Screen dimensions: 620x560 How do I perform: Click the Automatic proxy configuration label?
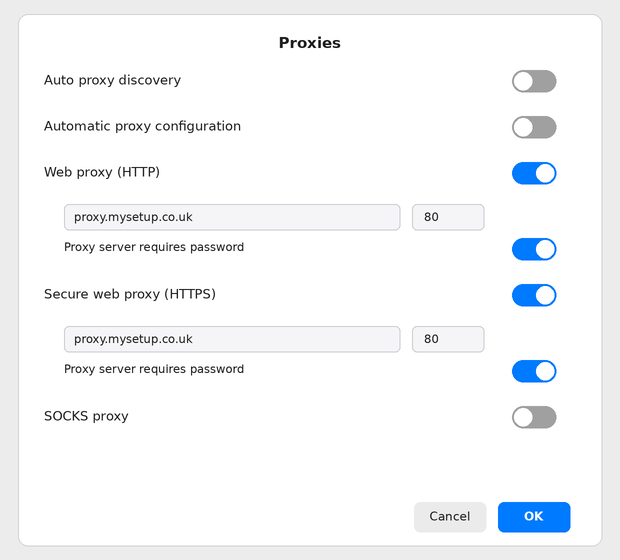[x=142, y=126]
